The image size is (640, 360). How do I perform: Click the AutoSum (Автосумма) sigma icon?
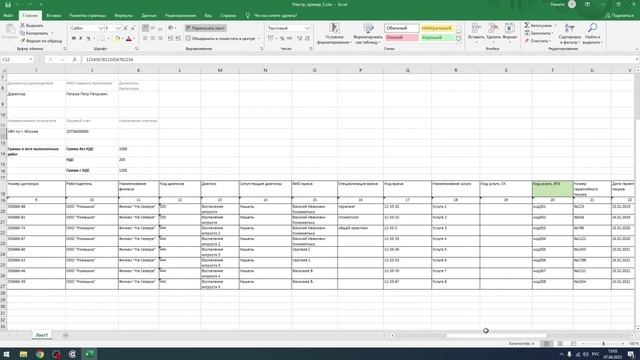527,25
